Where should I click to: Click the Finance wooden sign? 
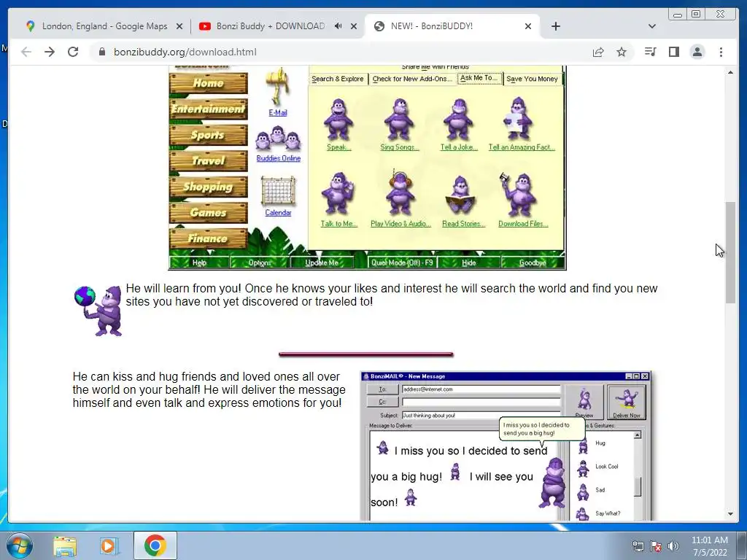[x=208, y=238]
